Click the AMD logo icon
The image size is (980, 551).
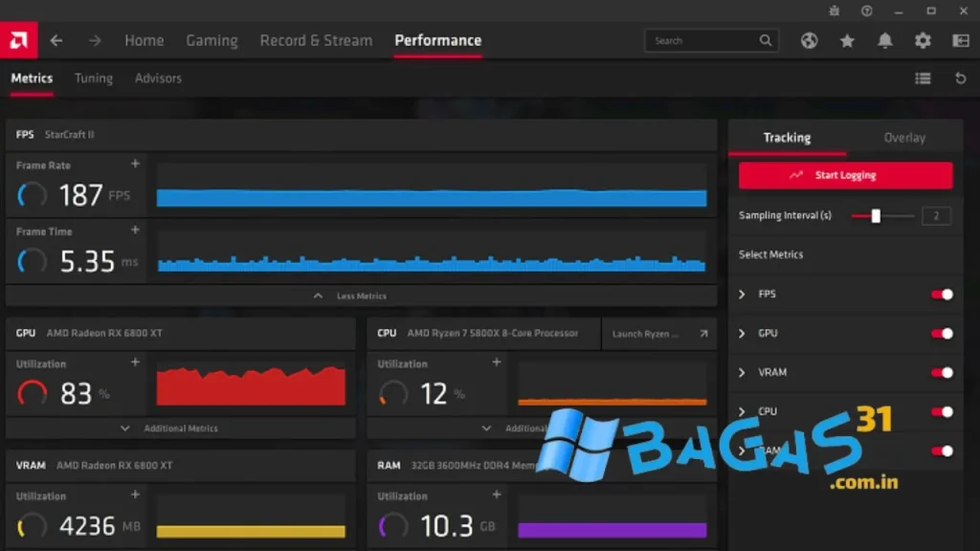pos(19,40)
